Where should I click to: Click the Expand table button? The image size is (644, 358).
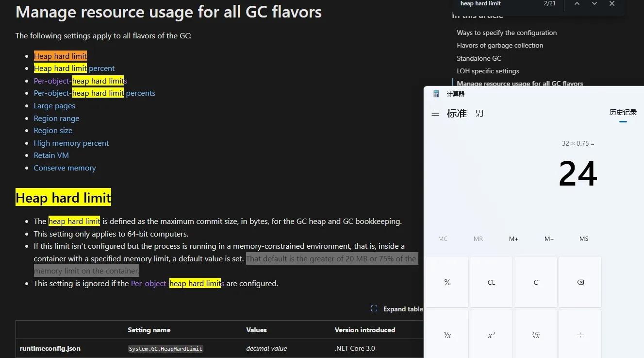tap(397, 309)
